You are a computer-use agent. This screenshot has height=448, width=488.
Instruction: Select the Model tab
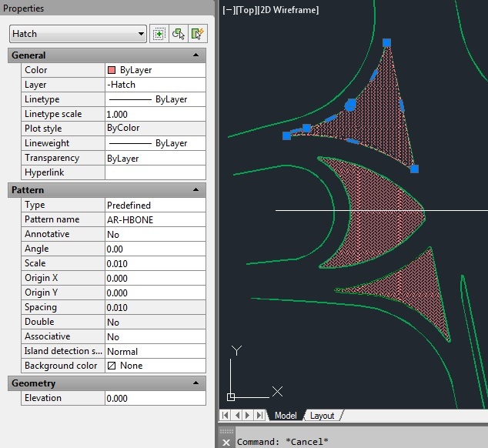point(286,416)
